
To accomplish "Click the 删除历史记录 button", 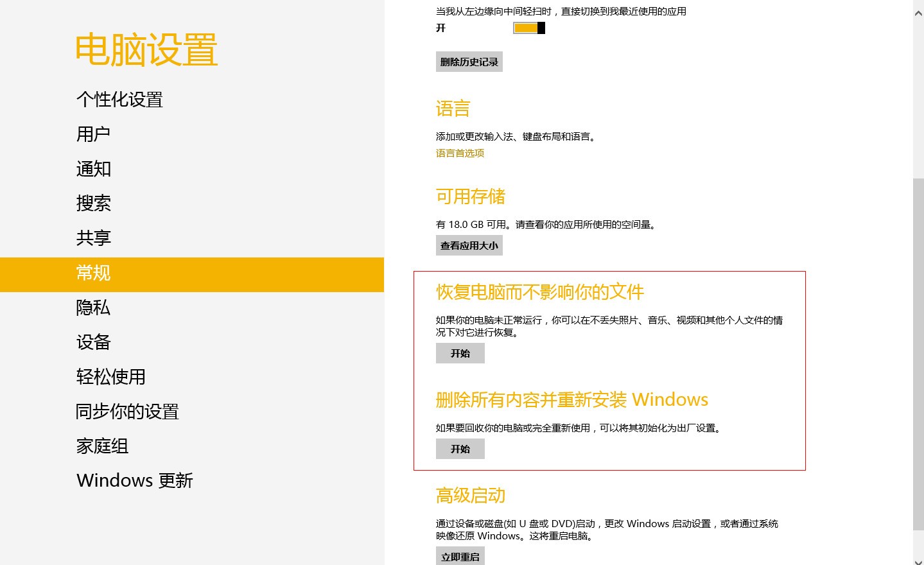I will tap(469, 61).
